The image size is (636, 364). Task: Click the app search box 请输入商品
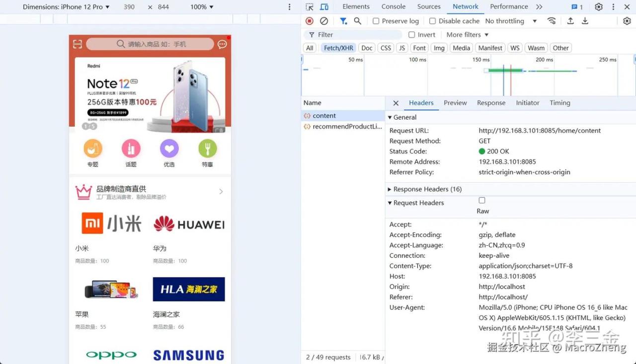click(x=150, y=44)
